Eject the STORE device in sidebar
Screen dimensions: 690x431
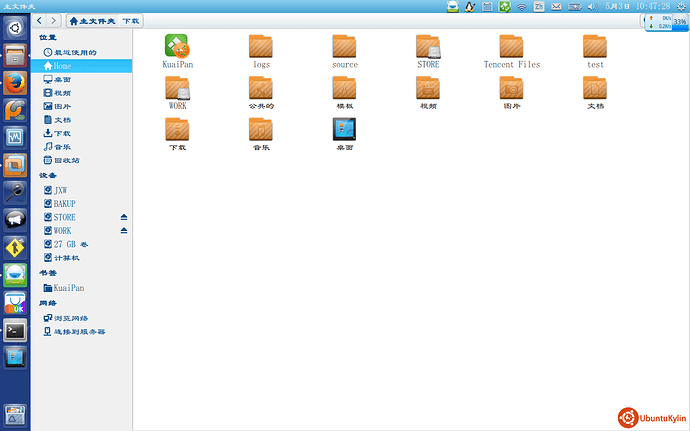point(124,217)
